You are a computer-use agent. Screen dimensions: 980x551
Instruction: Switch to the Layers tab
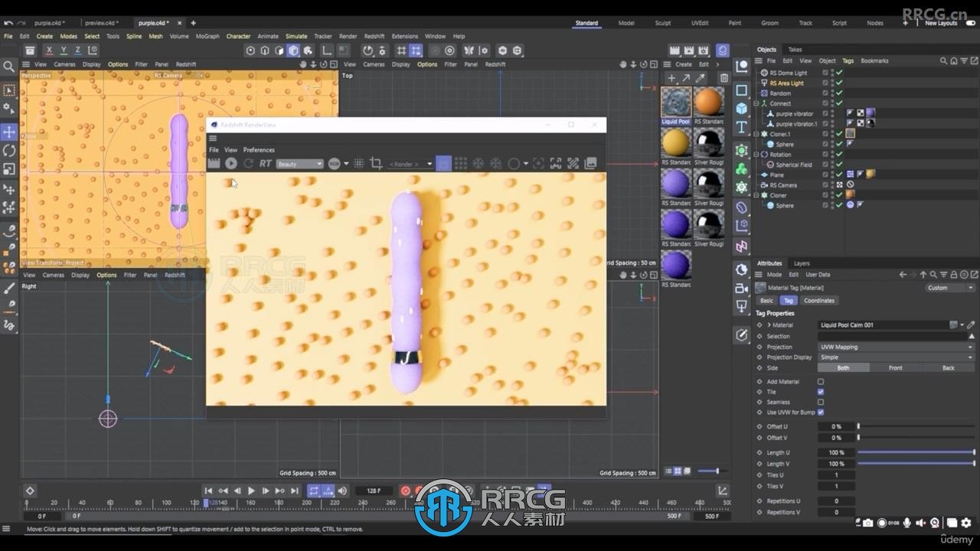pos(802,263)
